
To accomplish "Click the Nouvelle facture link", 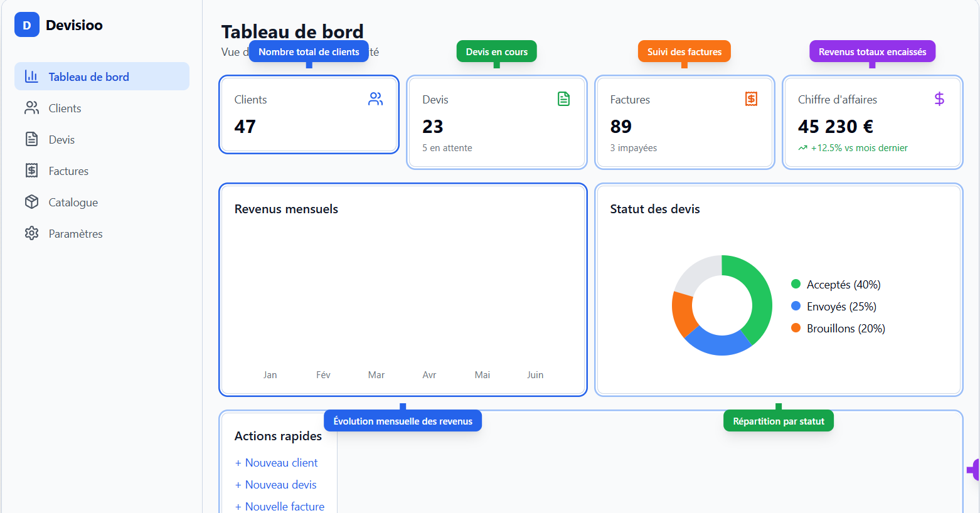I will [280, 505].
